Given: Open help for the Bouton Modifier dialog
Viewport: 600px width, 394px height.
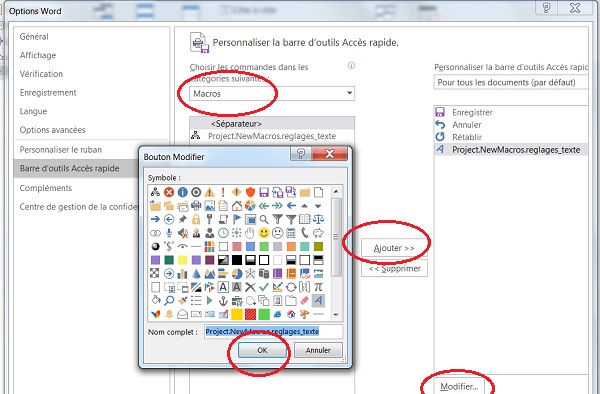Looking at the screenshot, I should click(x=301, y=154).
